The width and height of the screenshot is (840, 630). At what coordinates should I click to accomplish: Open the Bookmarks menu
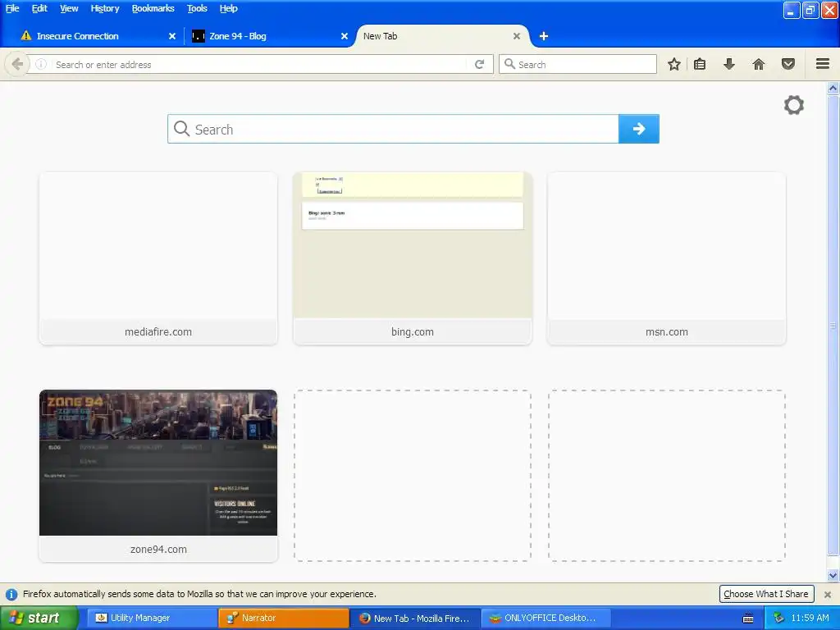pyautogui.click(x=153, y=8)
